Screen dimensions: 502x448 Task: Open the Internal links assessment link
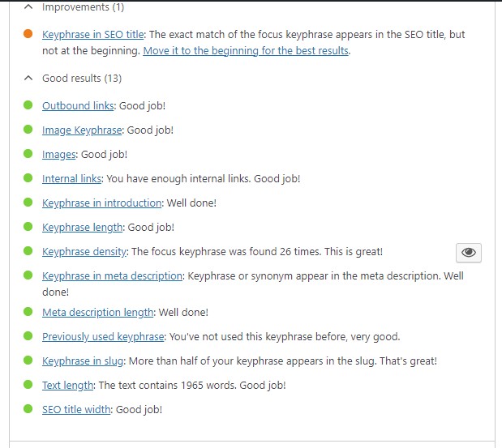pyautogui.click(x=71, y=179)
